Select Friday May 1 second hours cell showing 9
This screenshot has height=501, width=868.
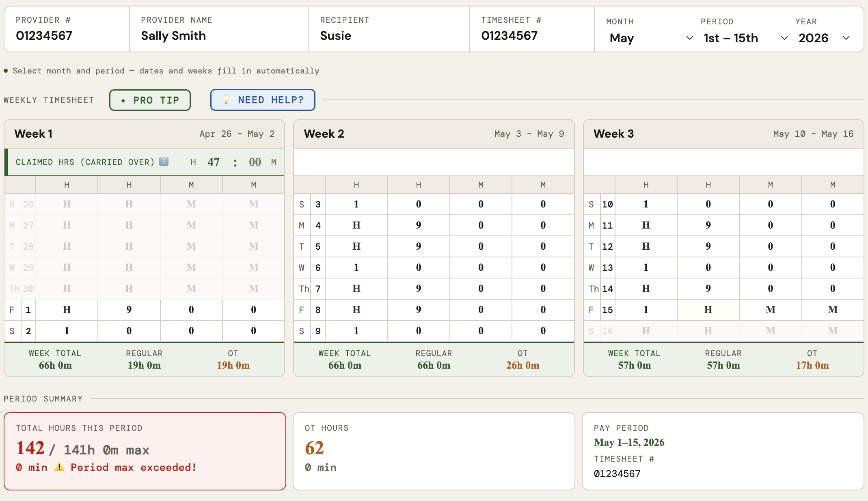[x=129, y=310]
